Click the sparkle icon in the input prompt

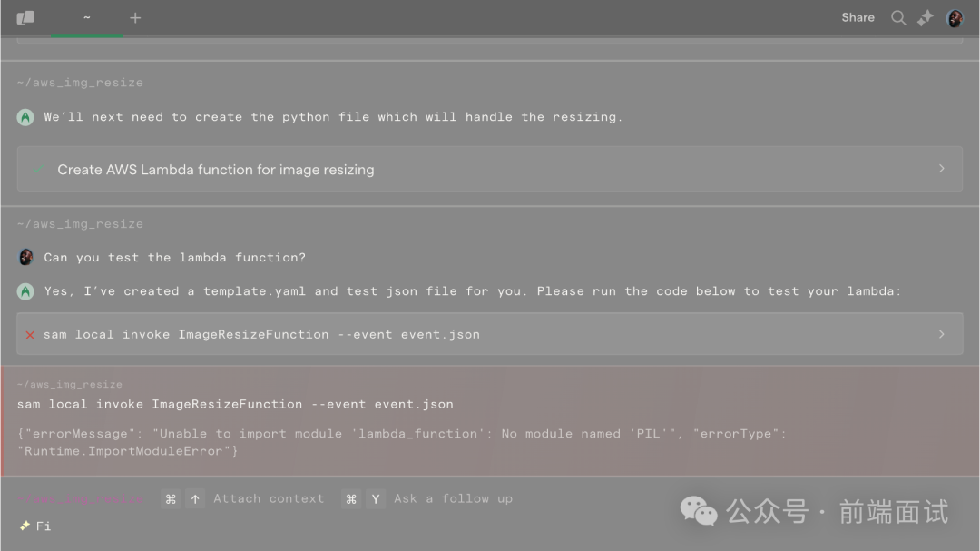pyautogui.click(x=24, y=526)
